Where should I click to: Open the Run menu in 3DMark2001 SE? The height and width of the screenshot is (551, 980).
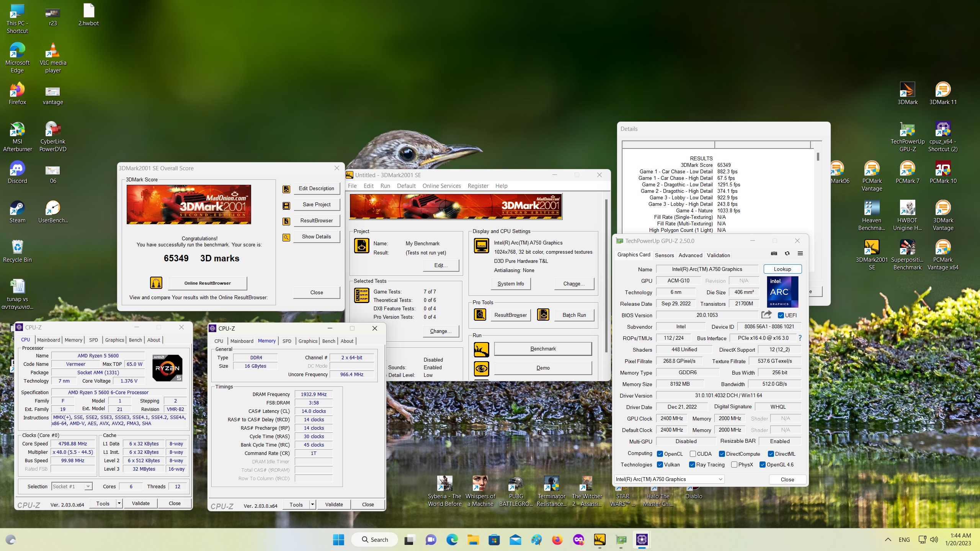(385, 186)
